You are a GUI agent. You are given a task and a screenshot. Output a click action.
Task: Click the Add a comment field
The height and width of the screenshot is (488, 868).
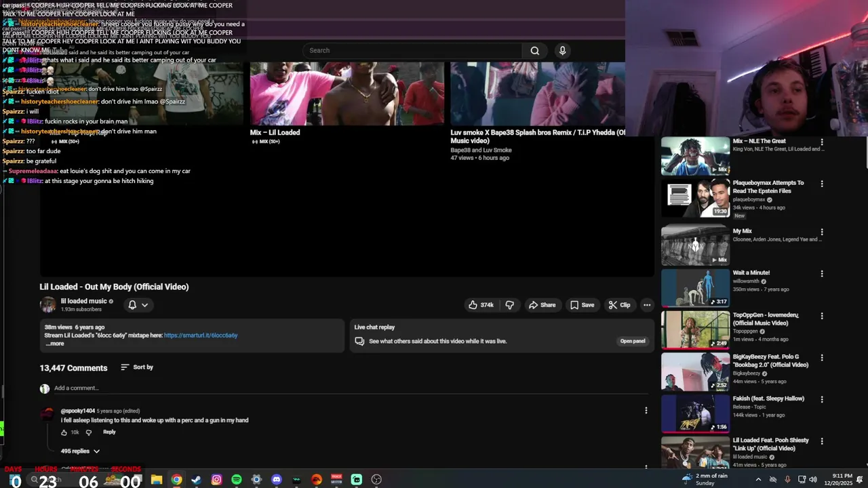[x=351, y=388]
